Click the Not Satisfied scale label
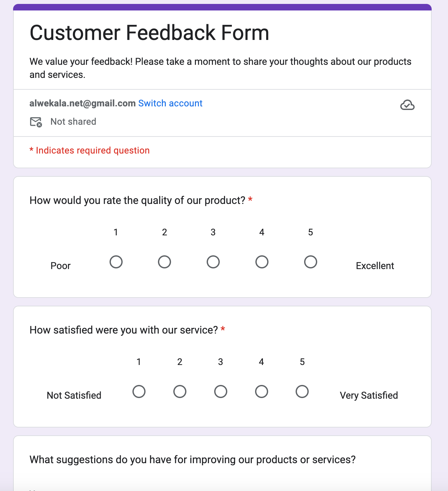This screenshot has width=448, height=491. (x=74, y=395)
